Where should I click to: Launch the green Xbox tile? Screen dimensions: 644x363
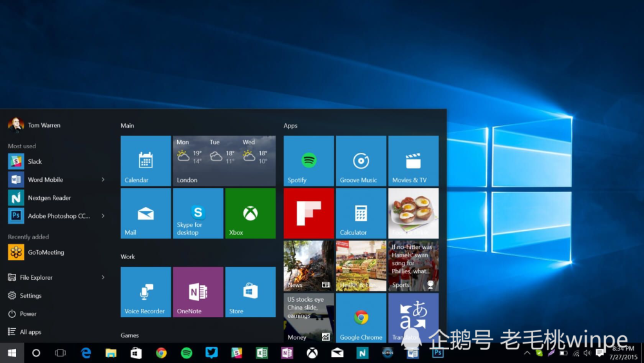tap(251, 213)
